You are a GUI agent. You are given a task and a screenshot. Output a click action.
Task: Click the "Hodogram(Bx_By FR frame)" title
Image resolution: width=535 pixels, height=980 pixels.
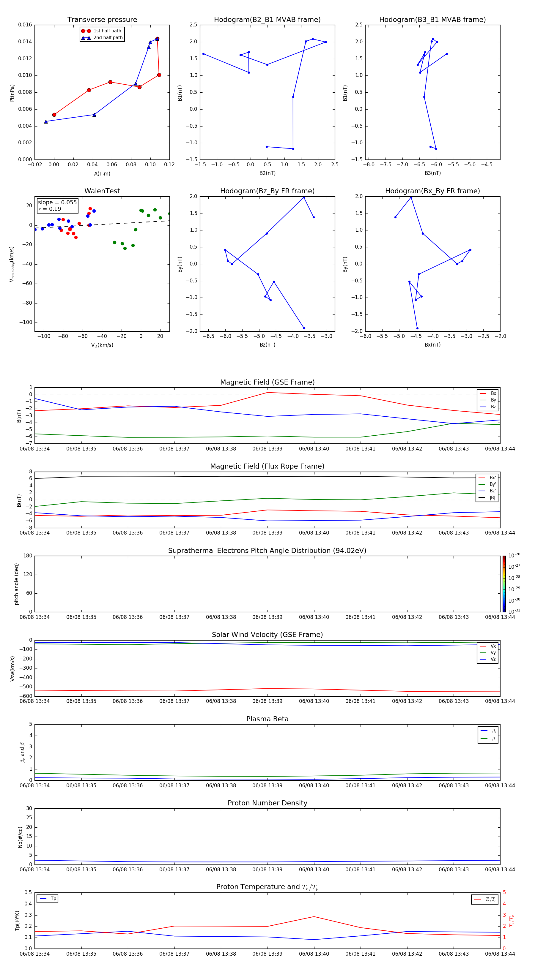pyautogui.click(x=432, y=191)
